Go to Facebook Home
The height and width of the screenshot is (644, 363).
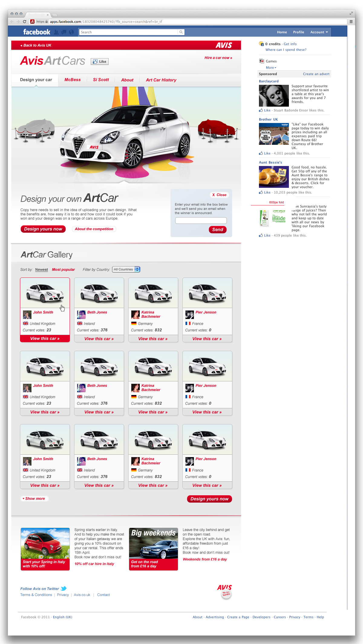(x=282, y=32)
